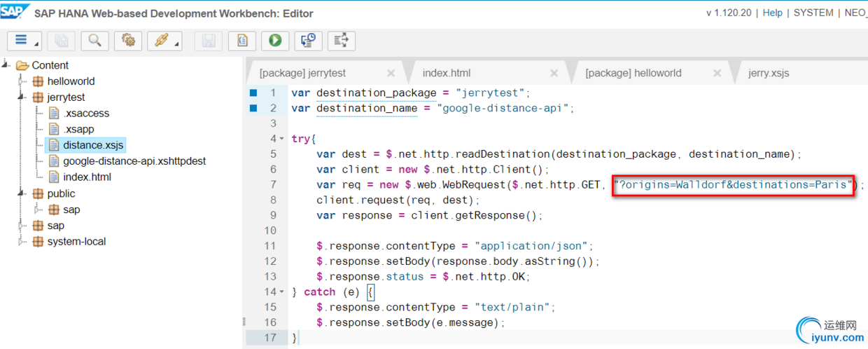
Task: Open the hamburger menu in toolbar
Action: 24,41
